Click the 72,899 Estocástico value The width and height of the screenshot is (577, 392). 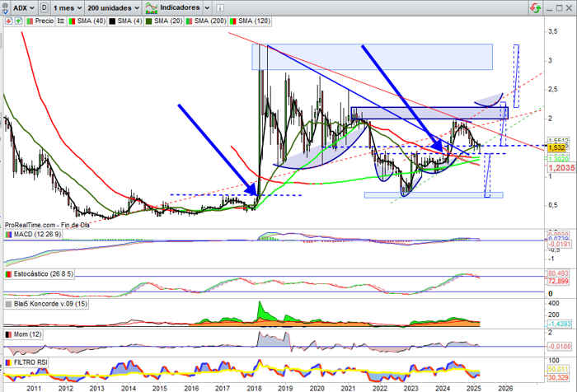click(x=558, y=281)
